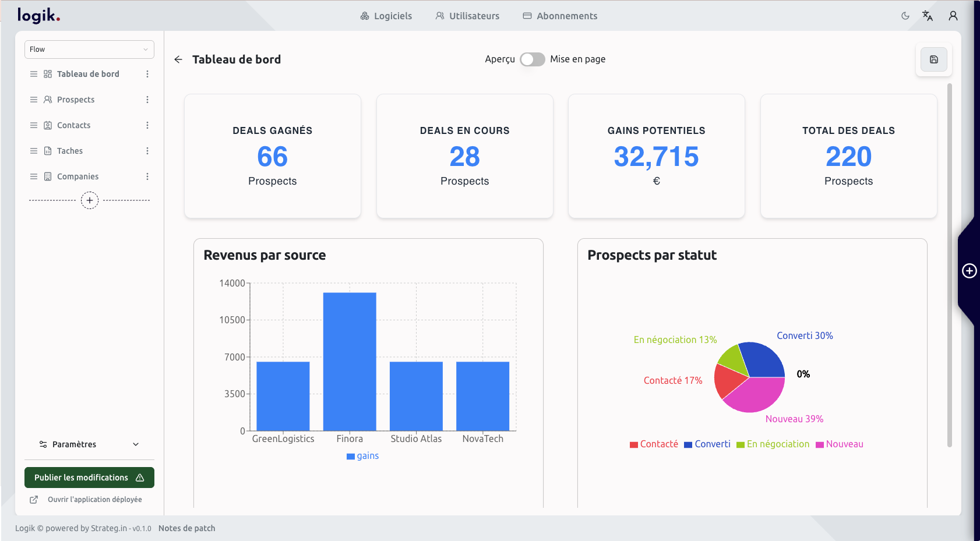The height and width of the screenshot is (541, 980).
Task: Open the Flow application dropdown
Action: pos(89,49)
